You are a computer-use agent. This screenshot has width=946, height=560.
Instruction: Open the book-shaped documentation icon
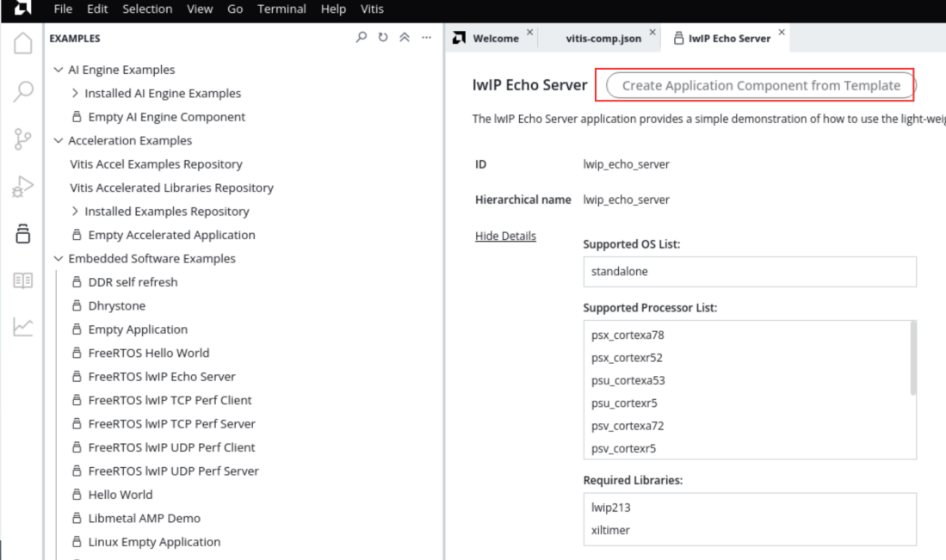click(23, 280)
